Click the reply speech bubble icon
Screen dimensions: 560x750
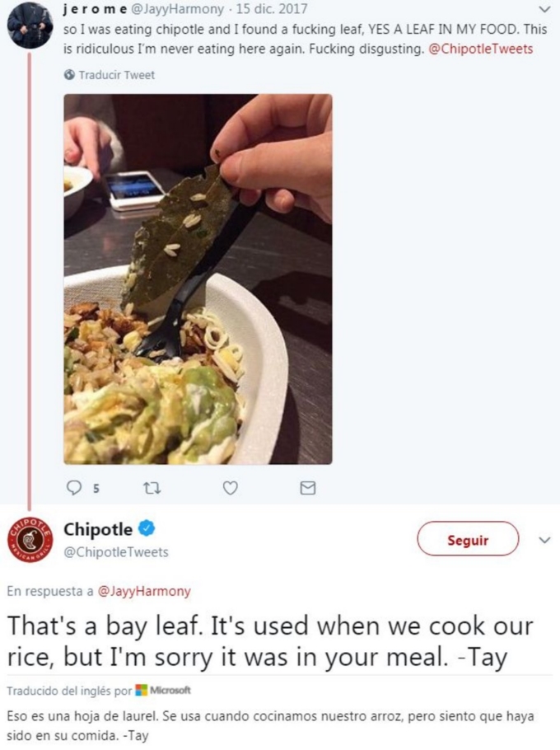pos(74,488)
